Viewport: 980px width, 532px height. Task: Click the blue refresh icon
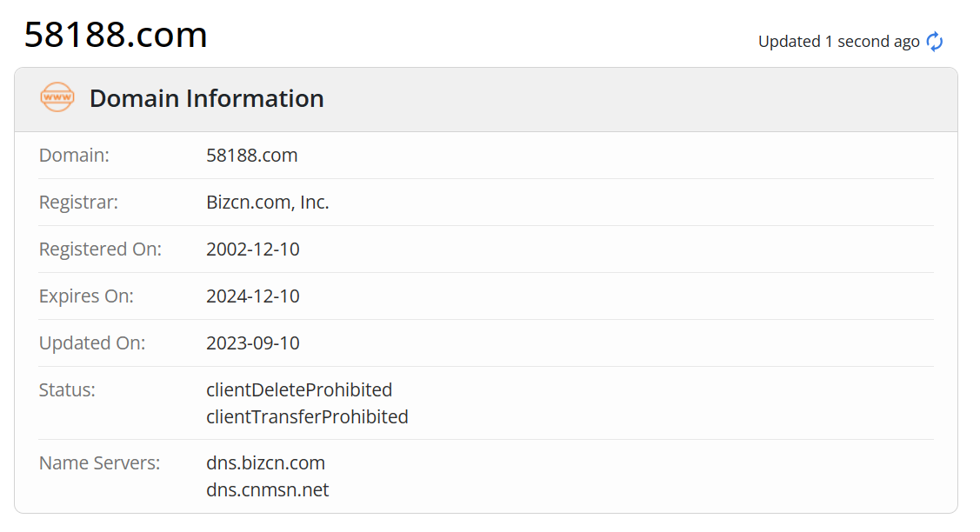[934, 41]
